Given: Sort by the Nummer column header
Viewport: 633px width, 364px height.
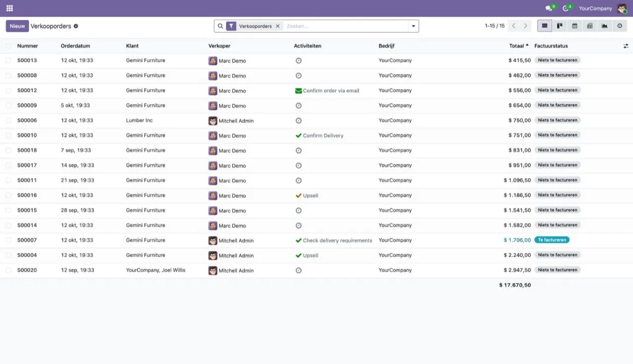Looking at the screenshot, I should pos(28,46).
